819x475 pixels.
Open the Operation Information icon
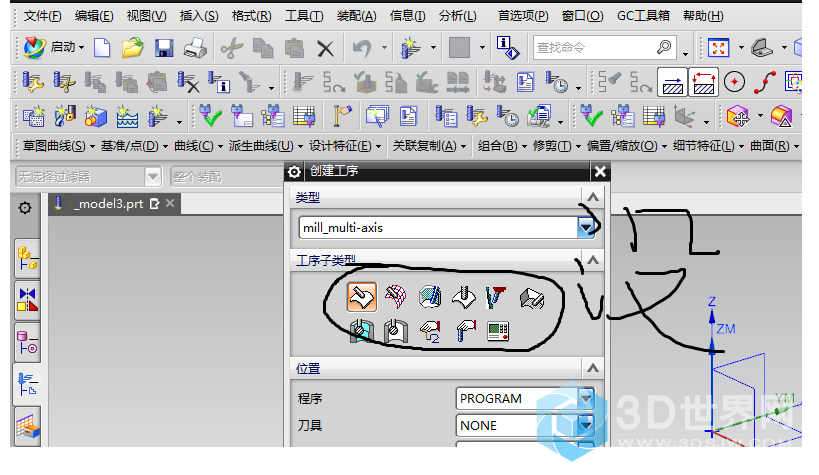(x=219, y=83)
